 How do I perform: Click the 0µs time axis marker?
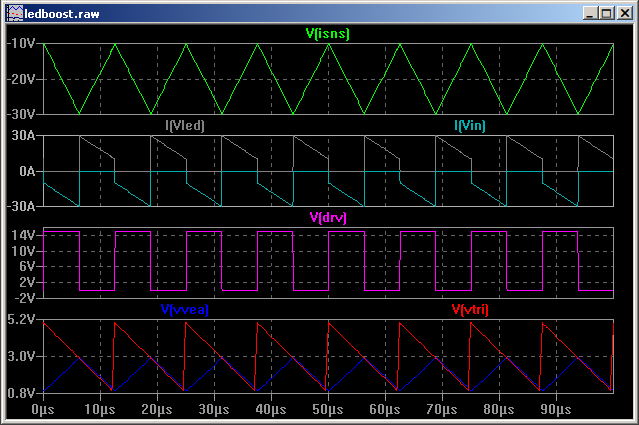click(x=43, y=410)
